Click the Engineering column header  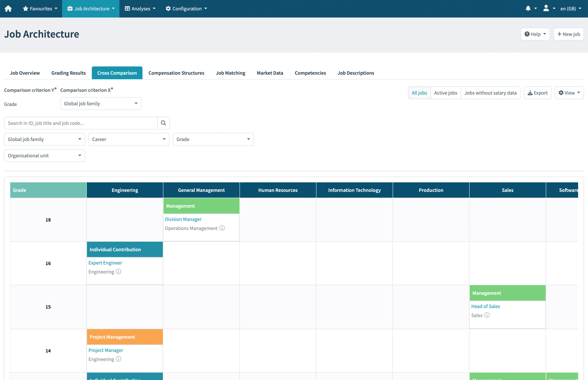(x=125, y=190)
